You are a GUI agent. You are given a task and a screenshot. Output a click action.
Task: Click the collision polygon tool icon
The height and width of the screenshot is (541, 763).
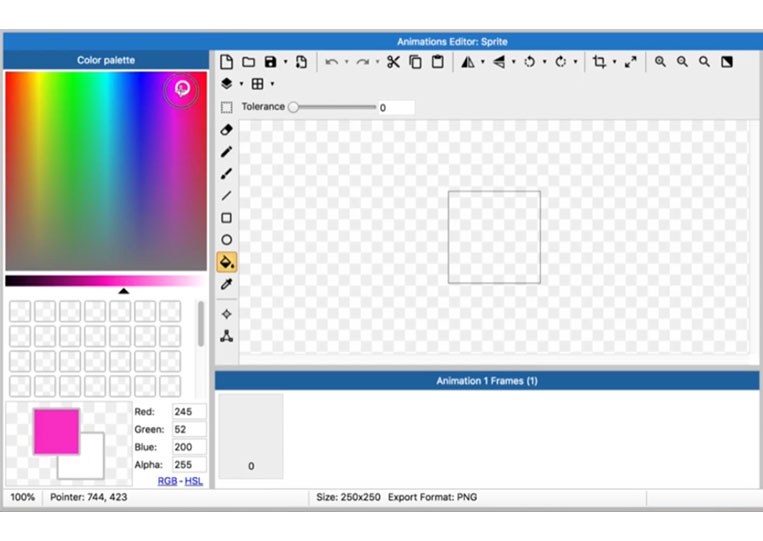click(226, 336)
